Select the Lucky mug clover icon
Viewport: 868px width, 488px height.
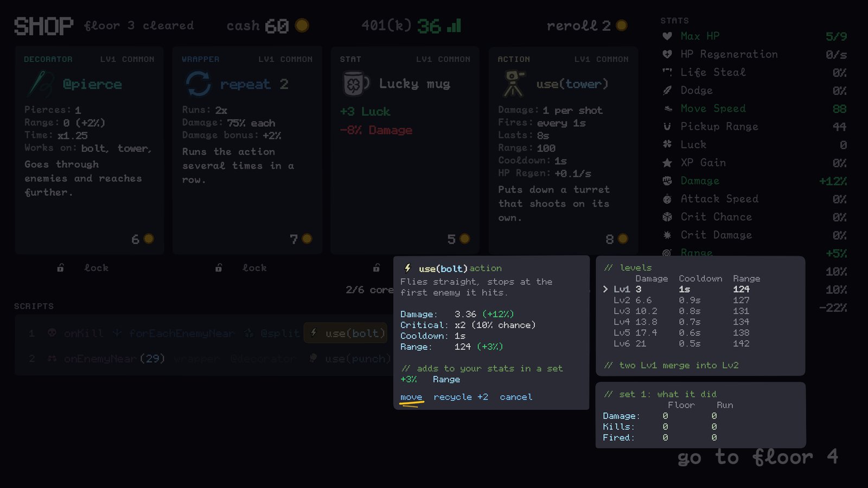355,84
